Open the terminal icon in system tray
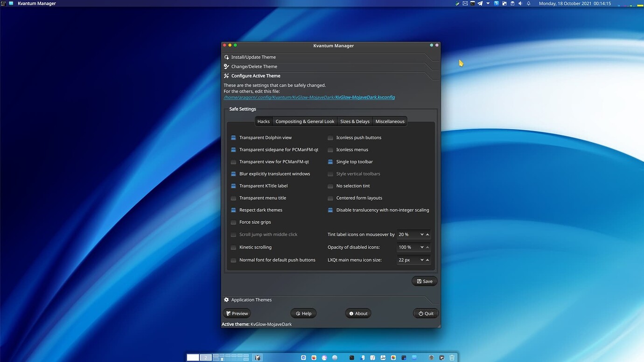 click(x=473, y=3)
